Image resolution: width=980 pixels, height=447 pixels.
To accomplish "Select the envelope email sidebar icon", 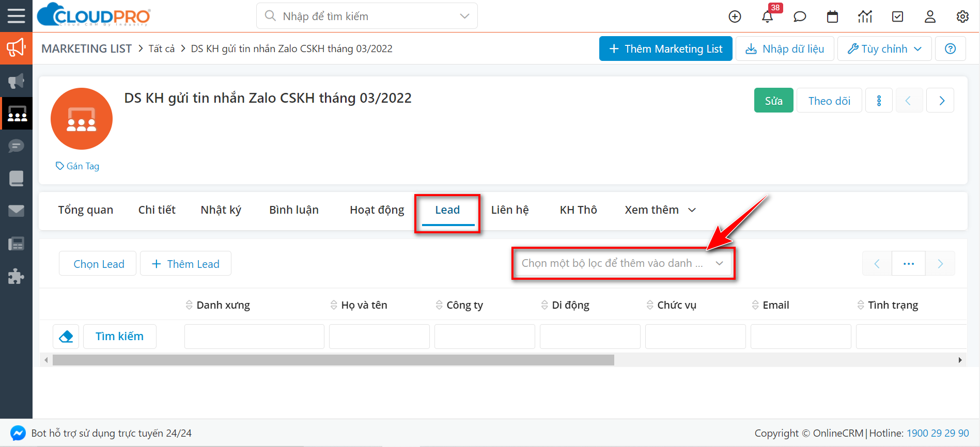I will 16,211.
